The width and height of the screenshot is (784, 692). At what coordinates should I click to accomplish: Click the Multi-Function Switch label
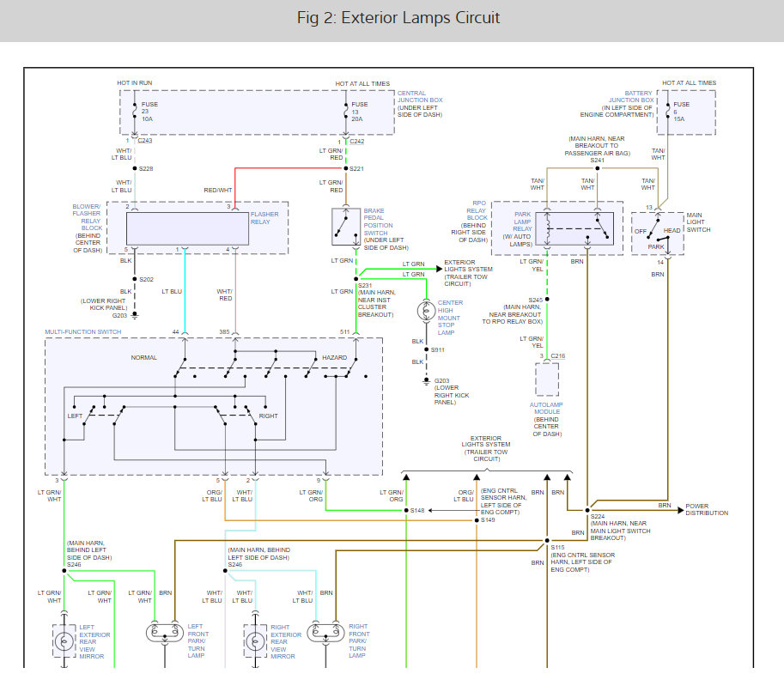point(85,331)
